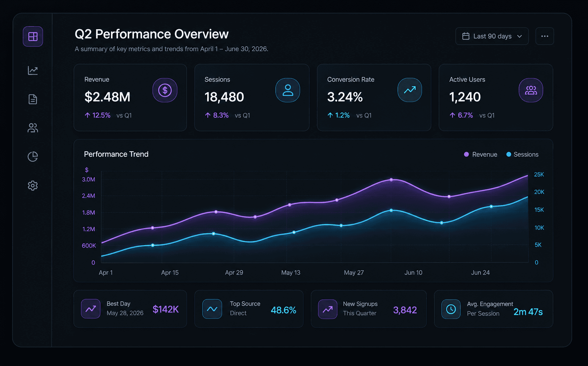Click the Best Day trend icon
Image resolution: width=588 pixels, height=366 pixels.
[91, 309]
